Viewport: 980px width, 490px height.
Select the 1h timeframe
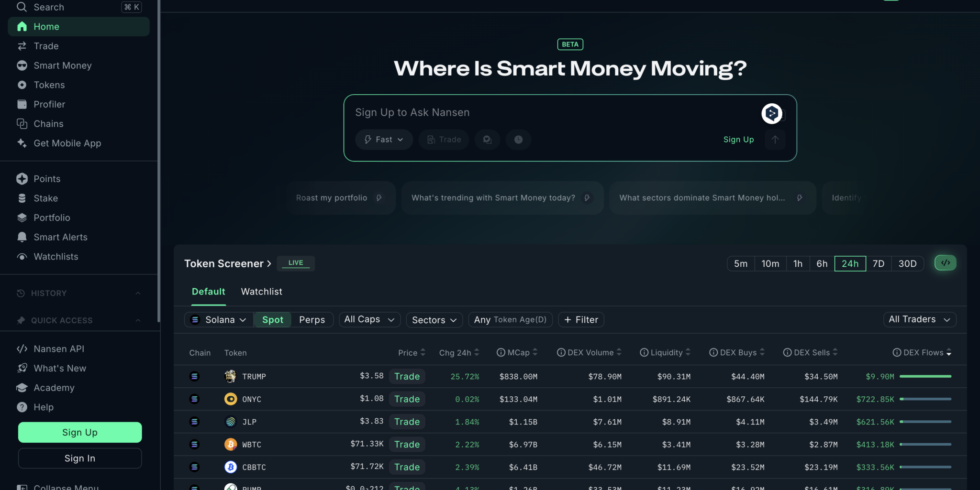pos(798,263)
